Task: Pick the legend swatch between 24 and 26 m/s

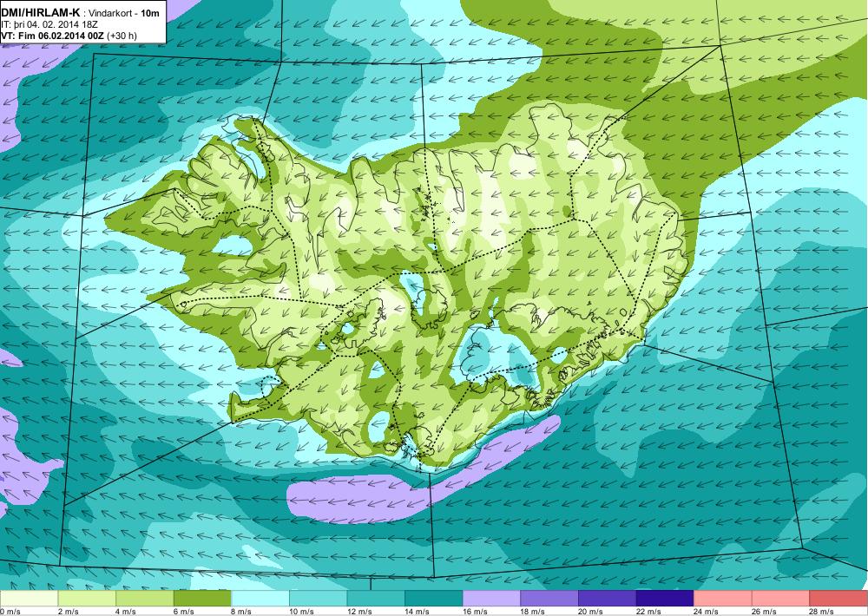Action: pyautogui.click(x=723, y=599)
